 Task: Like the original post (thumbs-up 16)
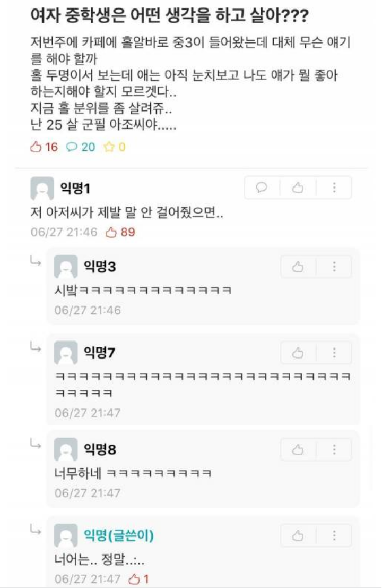coord(44,147)
